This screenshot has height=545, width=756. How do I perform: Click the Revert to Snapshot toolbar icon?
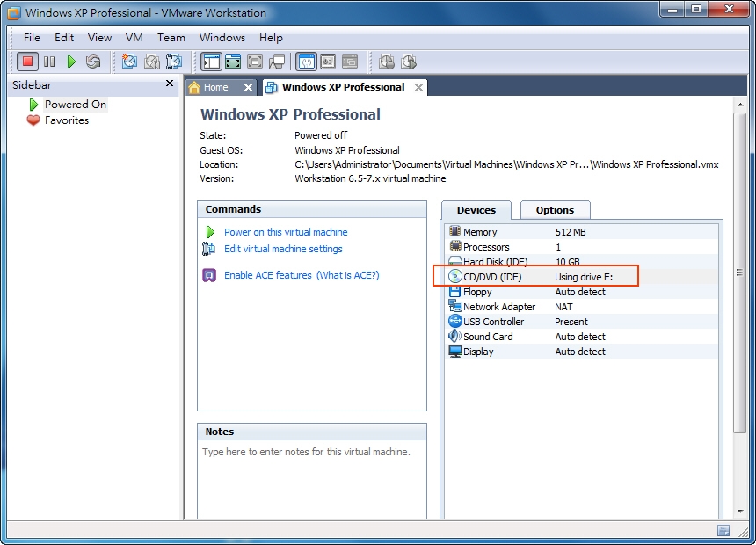tap(152, 62)
